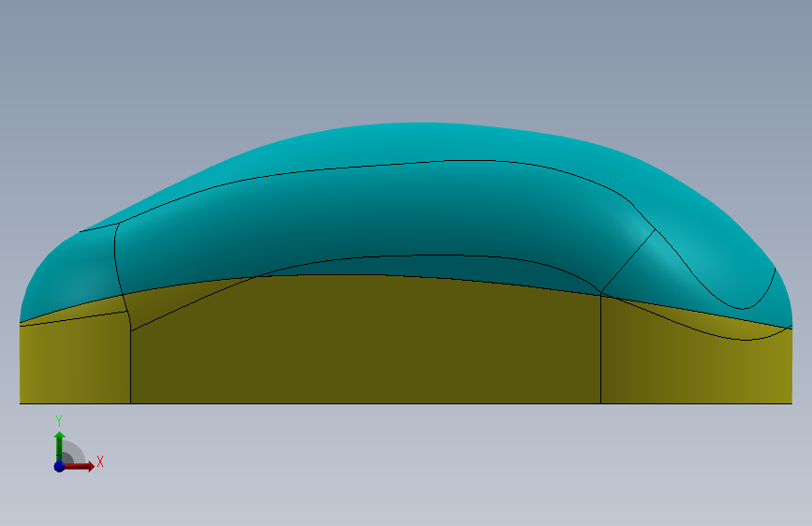Click the blue Z axis ball of triad
This screenshot has height=526, width=812.
pos(59,466)
